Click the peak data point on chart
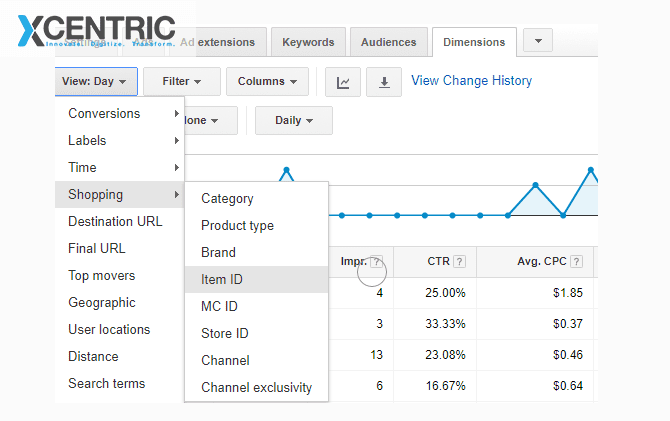The width and height of the screenshot is (670, 421). pos(287,170)
